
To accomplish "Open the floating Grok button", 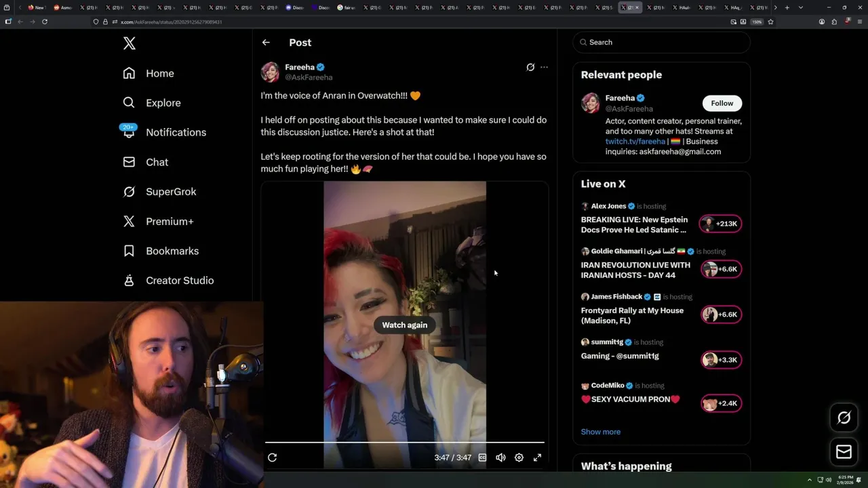I will (844, 418).
